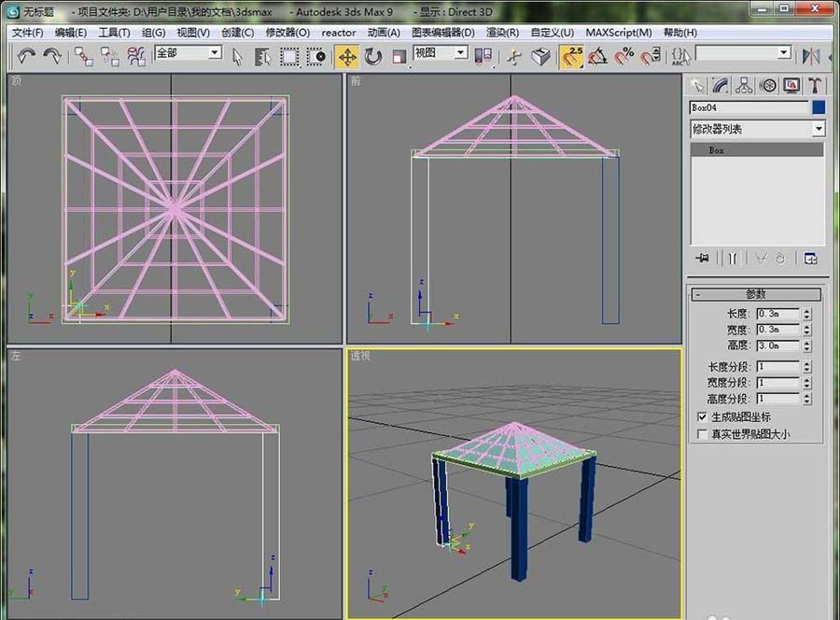
Task: Click the blue object color swatch
Action: click(x=819, y=107)
